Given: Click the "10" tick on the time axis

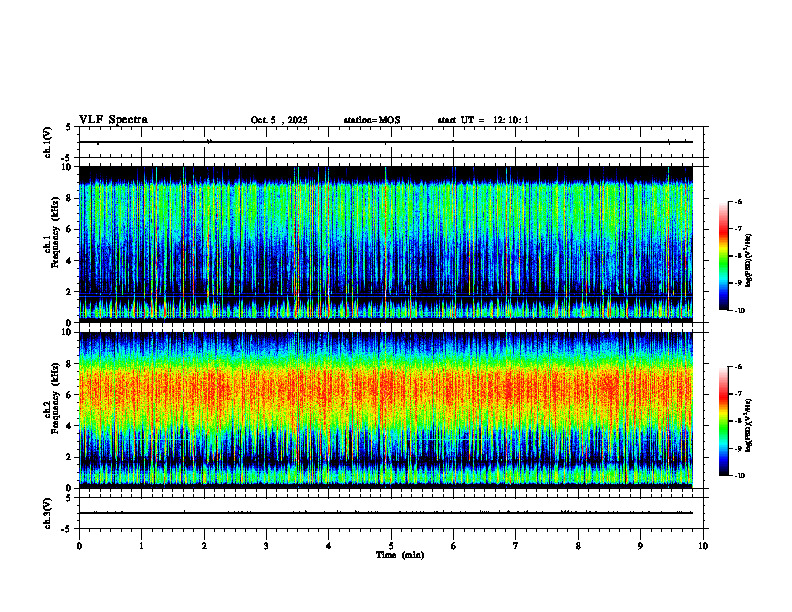Looking at the screenshot, I should click(703, 546).
